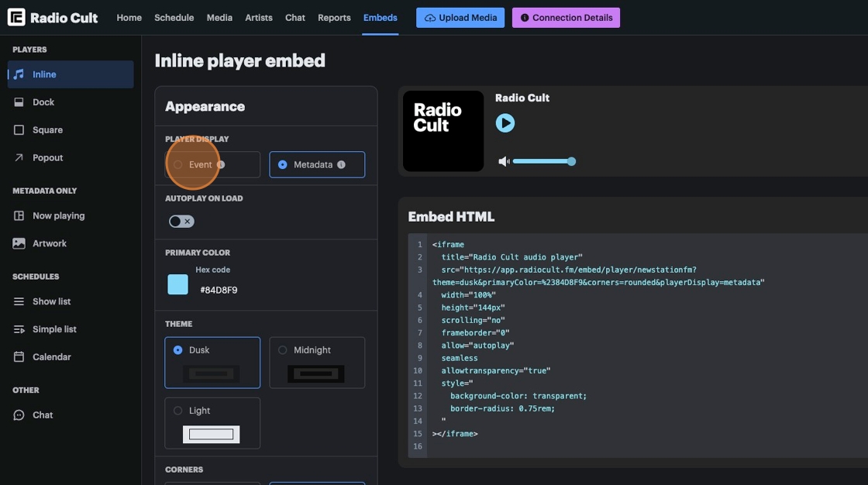Click the Square player icon

(x=19, y=129)
